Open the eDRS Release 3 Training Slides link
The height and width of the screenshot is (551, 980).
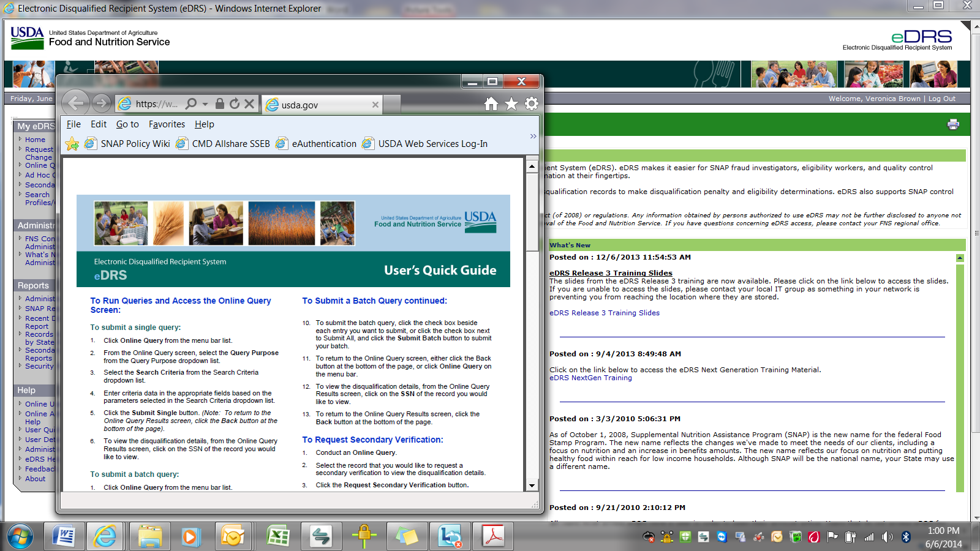(605, 313)
